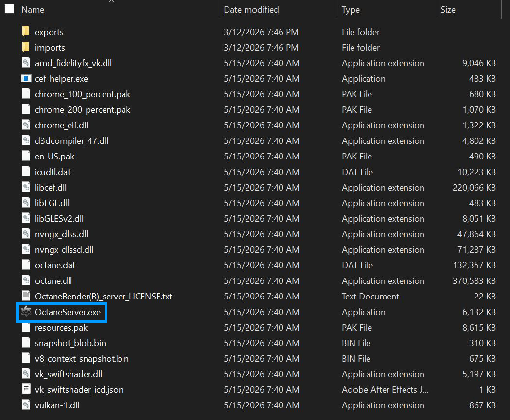Image resolution: width=510 pixels, height=420 pixels.
Task: Select snapshot_blob.bin file icon
Action: tap(26, 343)
